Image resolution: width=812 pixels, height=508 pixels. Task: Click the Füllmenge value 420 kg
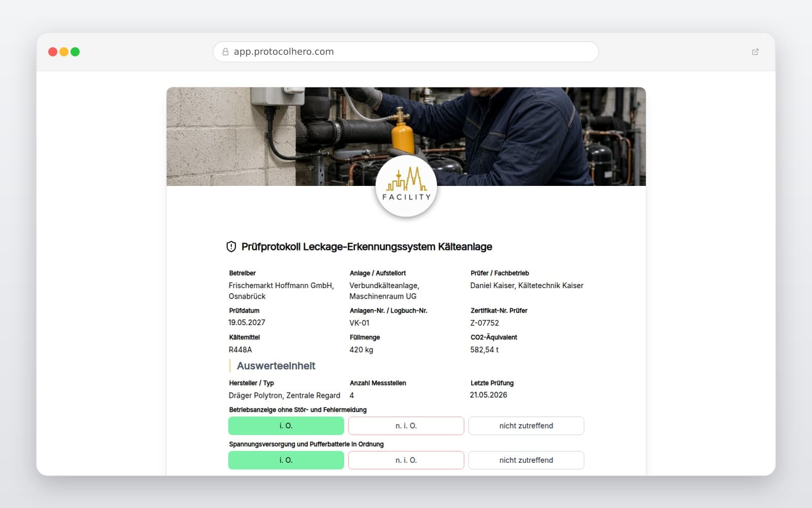tap(361, 350)
